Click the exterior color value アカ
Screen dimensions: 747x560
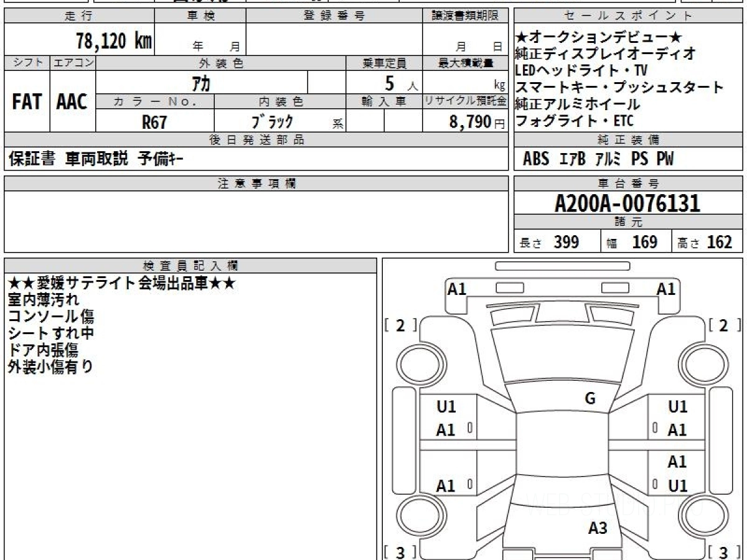[202, 82]
